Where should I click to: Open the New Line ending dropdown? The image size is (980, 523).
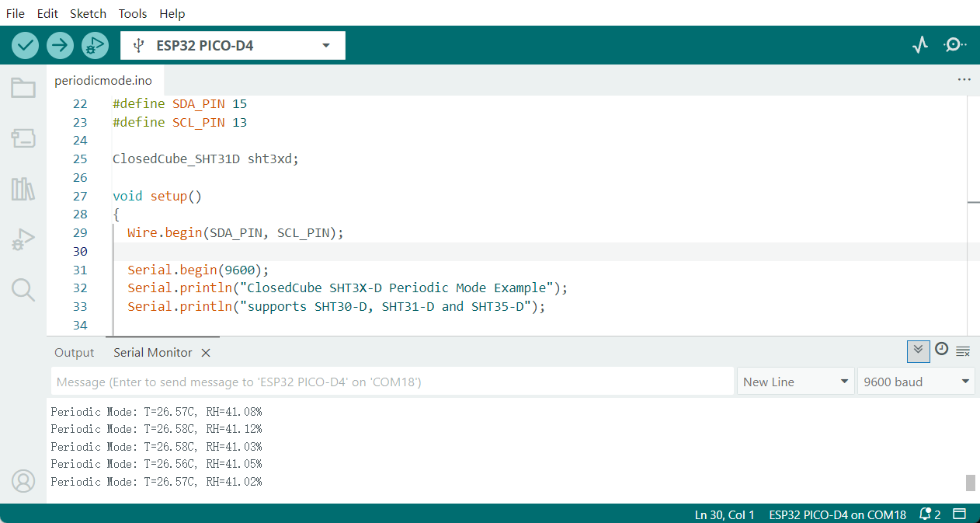click(794, 382)
